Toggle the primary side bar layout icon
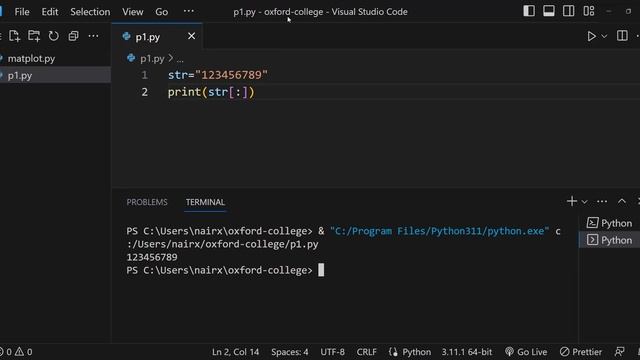This screenshot has width=640, height=360. [x=529, y=11]
